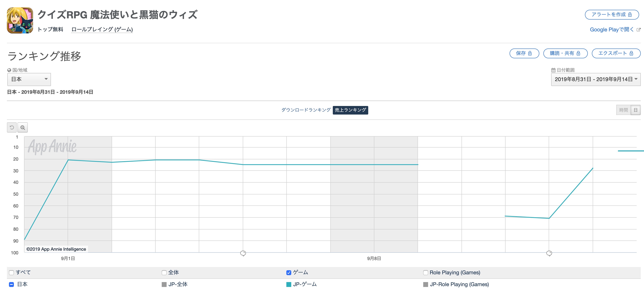Image resolution: width=644 pixels, height=300 pixels.
Task: Click the ランキング推移 heading
Action: pos(44,56)
